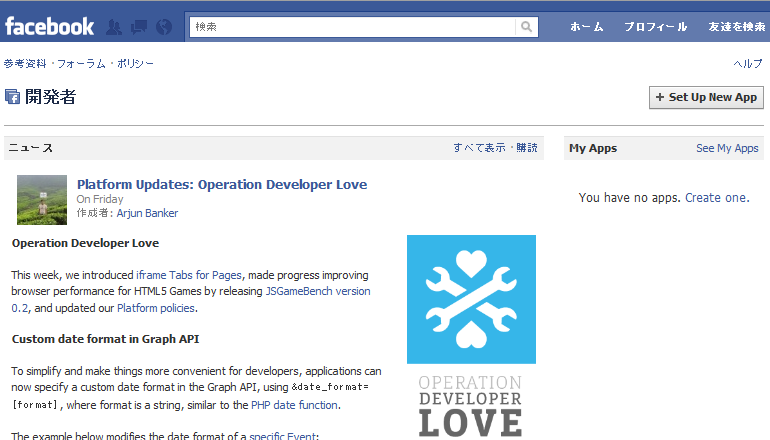This screenshot has height=440, width=770.
Task: Click the 開発者 page icon
Action: (x=12, y=96)
